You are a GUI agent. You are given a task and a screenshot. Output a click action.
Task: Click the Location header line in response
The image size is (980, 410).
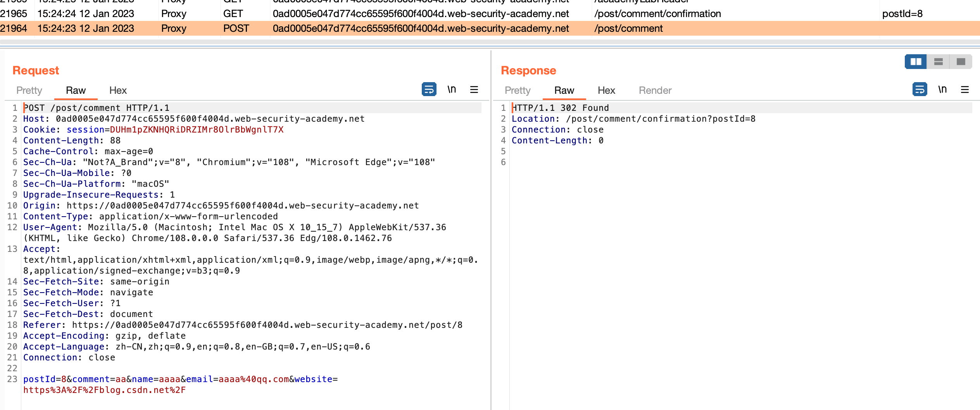(x=633, y=119)
